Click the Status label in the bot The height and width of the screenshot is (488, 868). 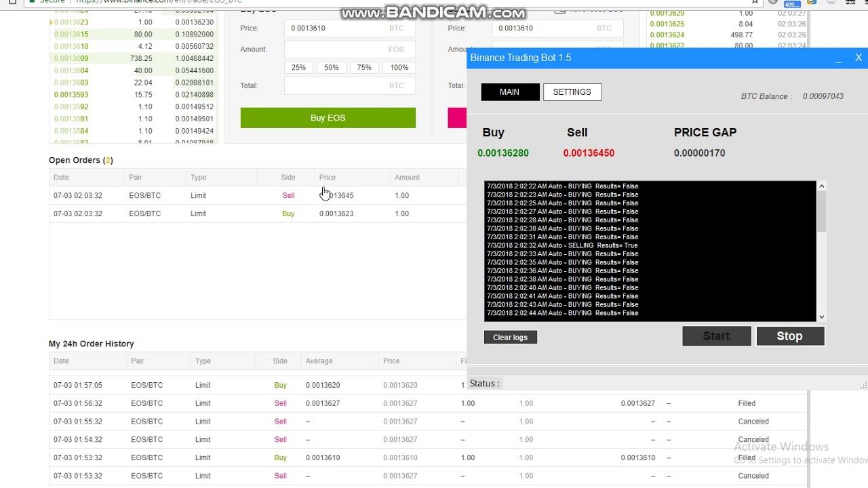tap(484, 384)
